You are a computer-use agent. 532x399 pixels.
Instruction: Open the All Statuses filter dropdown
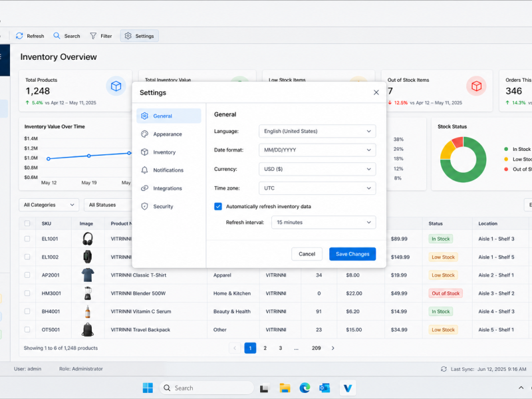coord(108,205)
